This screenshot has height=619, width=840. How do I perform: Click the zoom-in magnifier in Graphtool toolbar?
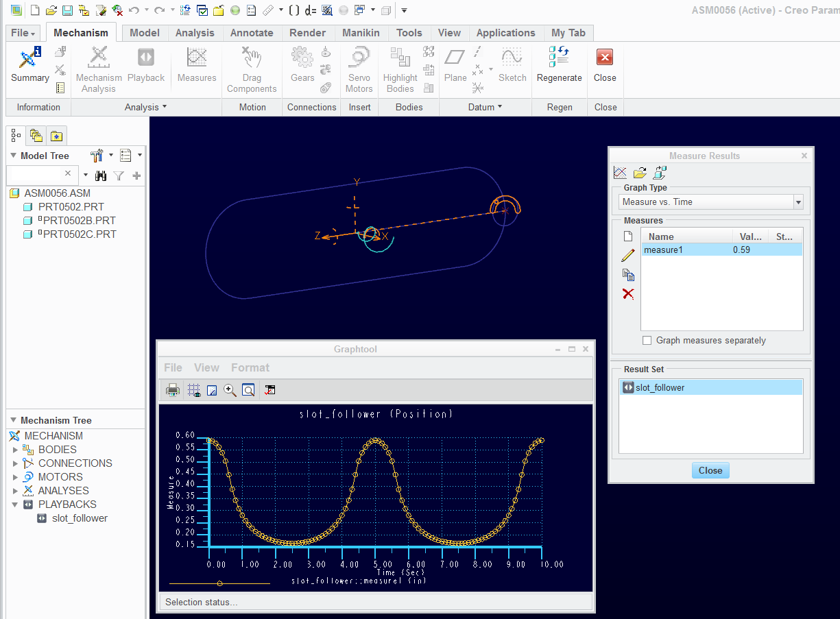pos(230,390)
